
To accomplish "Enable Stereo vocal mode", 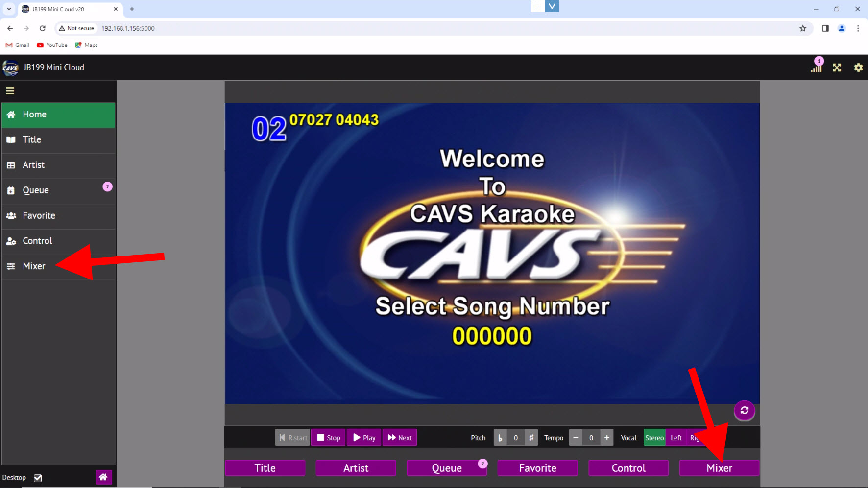I will coord(654,438).
